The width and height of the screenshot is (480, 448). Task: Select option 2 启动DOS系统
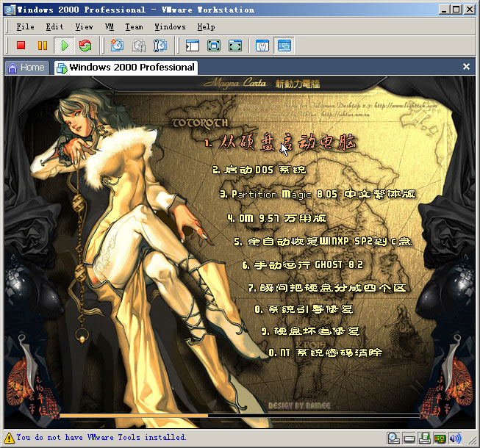tap(259, 170)
